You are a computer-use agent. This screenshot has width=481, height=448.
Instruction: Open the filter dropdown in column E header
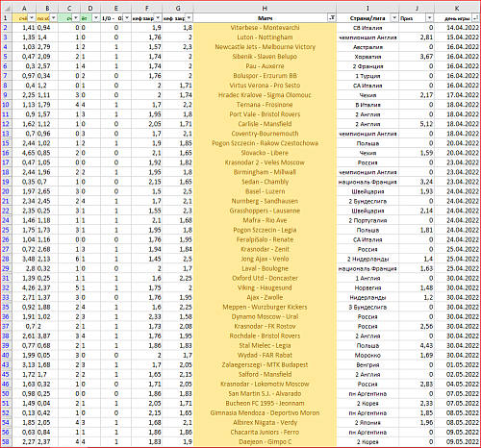coord(127,18)
